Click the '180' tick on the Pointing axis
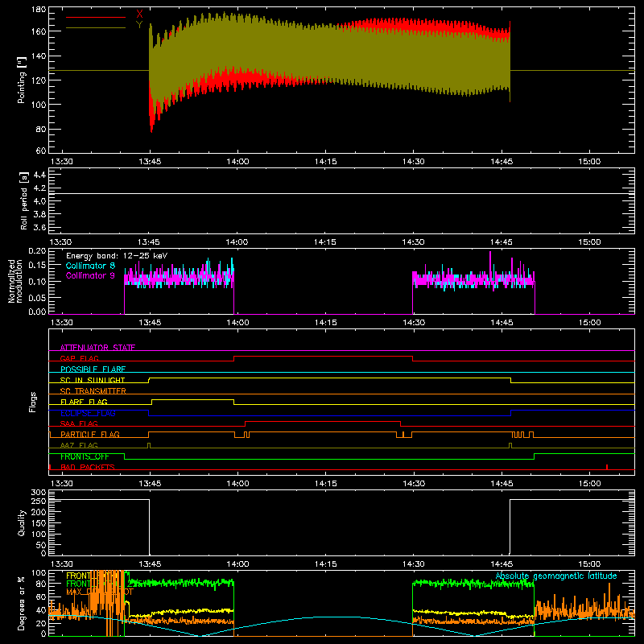 click(x=39, y=10)
